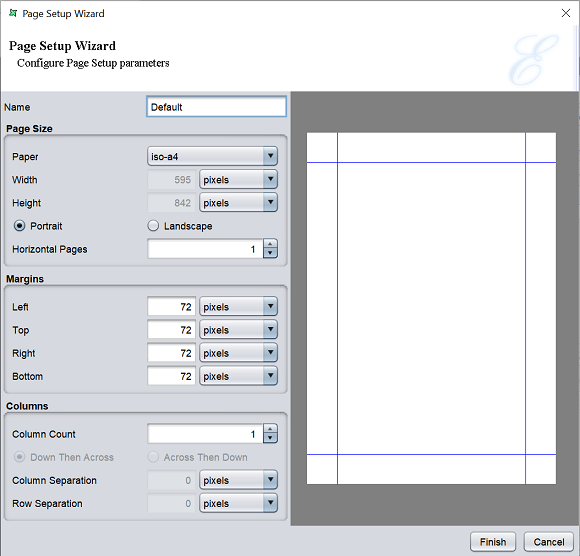
Task: Open the Row Separation units dropdown
Action: click(239, 503)
